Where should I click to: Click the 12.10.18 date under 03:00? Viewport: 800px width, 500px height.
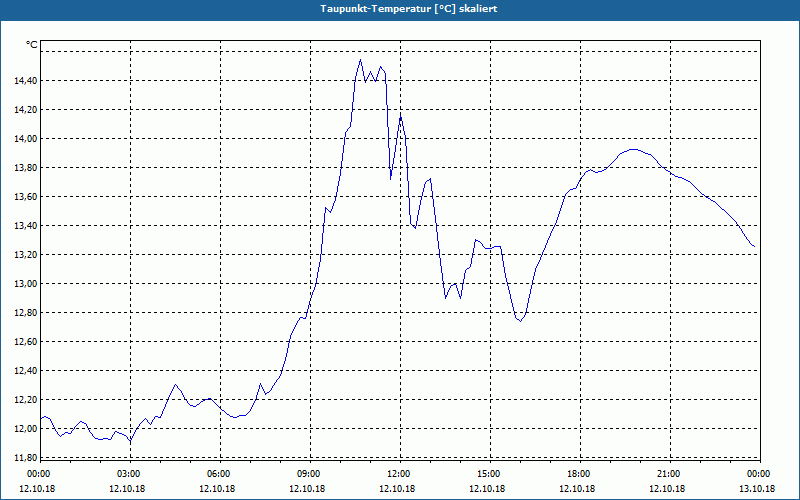tap(127, 488)
